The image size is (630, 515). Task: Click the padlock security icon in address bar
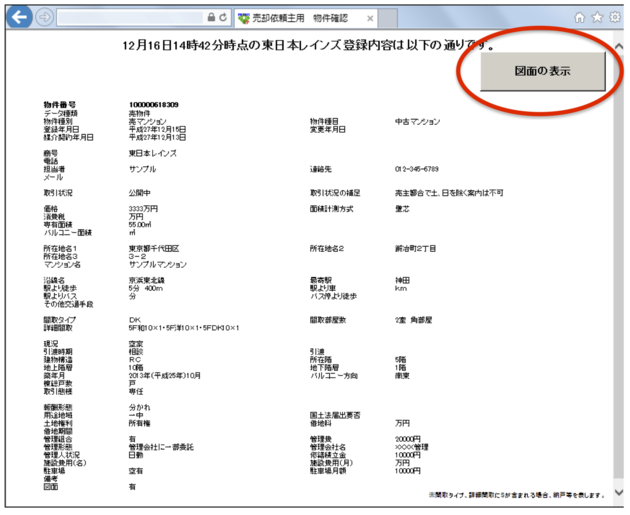211,17
